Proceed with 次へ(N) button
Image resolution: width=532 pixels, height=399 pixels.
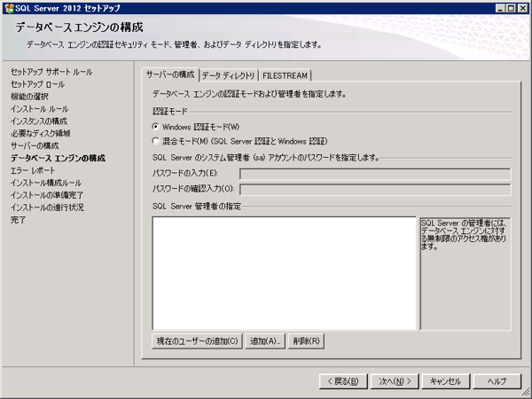(395, 381)
